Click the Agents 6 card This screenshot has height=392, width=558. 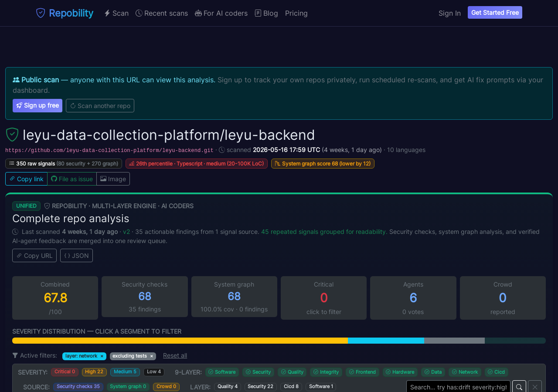[413, 298]
